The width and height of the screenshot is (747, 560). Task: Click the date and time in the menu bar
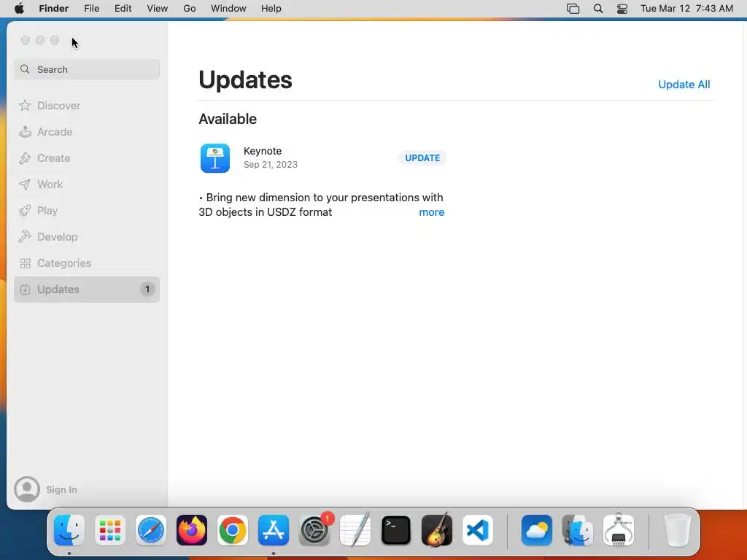[686, 9]
